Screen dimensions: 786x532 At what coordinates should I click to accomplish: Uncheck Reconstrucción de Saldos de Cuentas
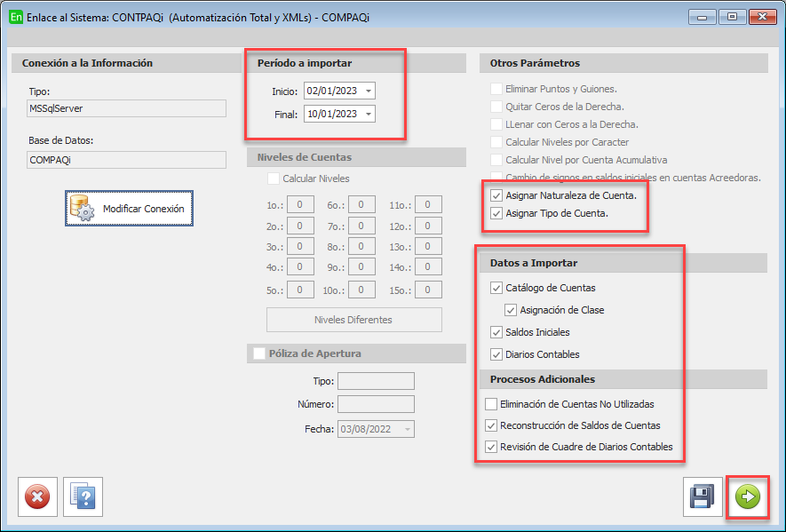[491, 425]
